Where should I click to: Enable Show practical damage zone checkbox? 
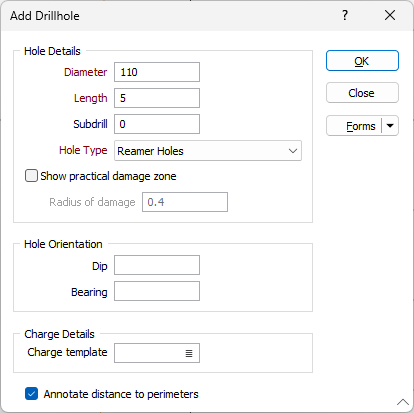coord(31,176)
